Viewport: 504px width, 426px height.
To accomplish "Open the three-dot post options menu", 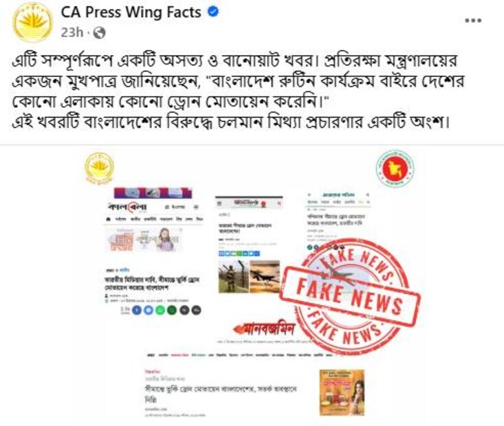I will click(x=473, y=21).
